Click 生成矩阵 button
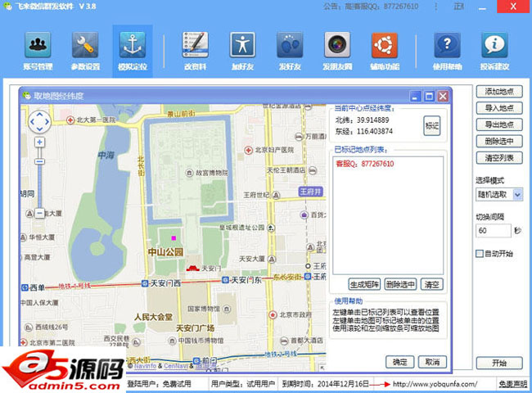Screen dimensions: 532x393 [364, 284]
